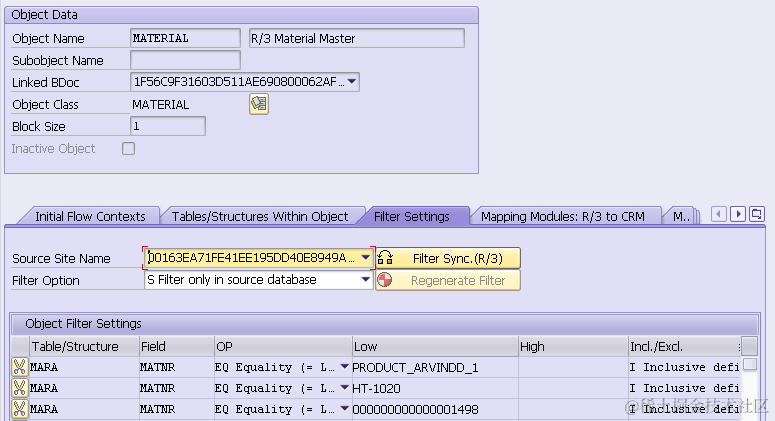775x421 pixels.
Task: Switch to Initial Flow Contexts tab
Action: (x=90, y=216)
